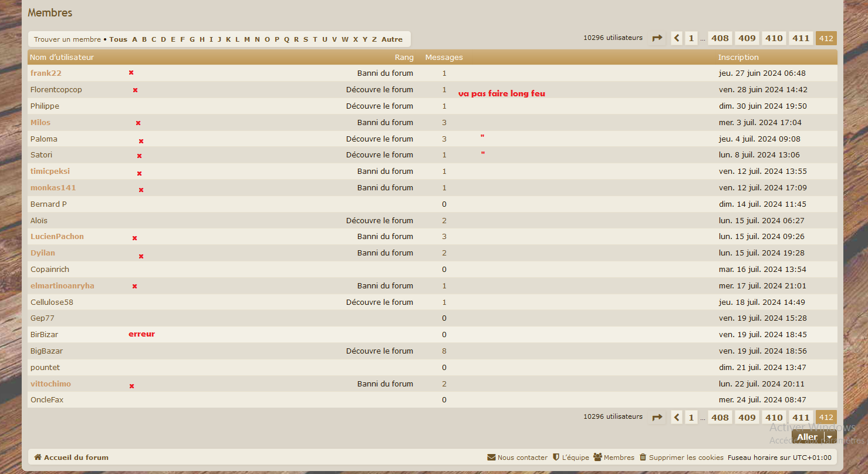Filter members by letter A
Image resolution: width=868 pixels, height=474 pixels.
(x=134, y=39)
